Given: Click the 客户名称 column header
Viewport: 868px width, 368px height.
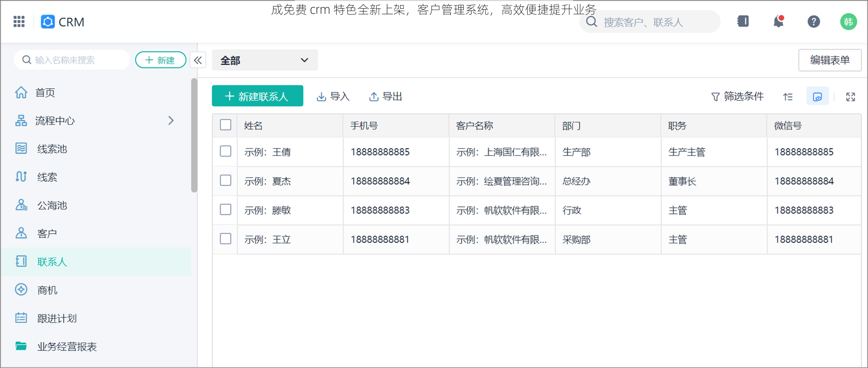Looking at the screenshot, I should click(502, 126).
